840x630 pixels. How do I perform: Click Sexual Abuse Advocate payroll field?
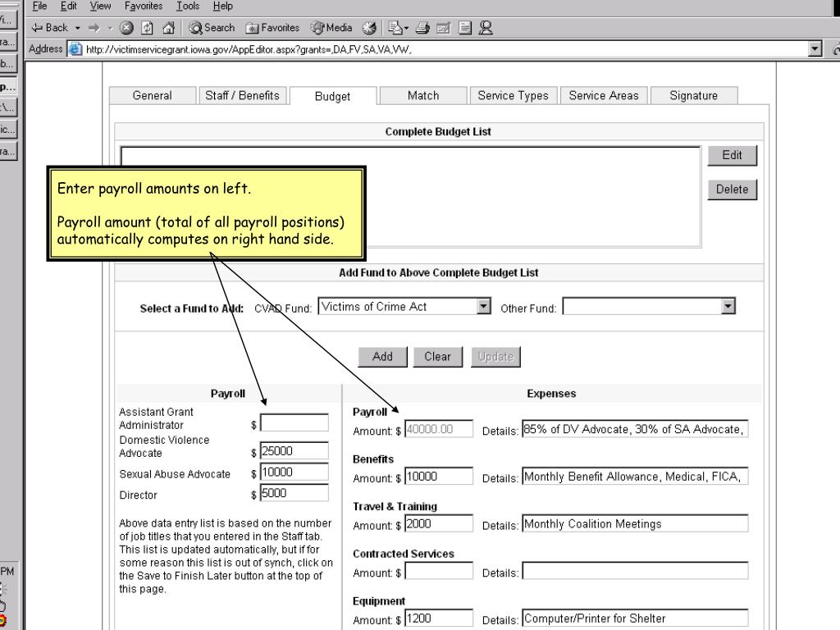(294, 472)
